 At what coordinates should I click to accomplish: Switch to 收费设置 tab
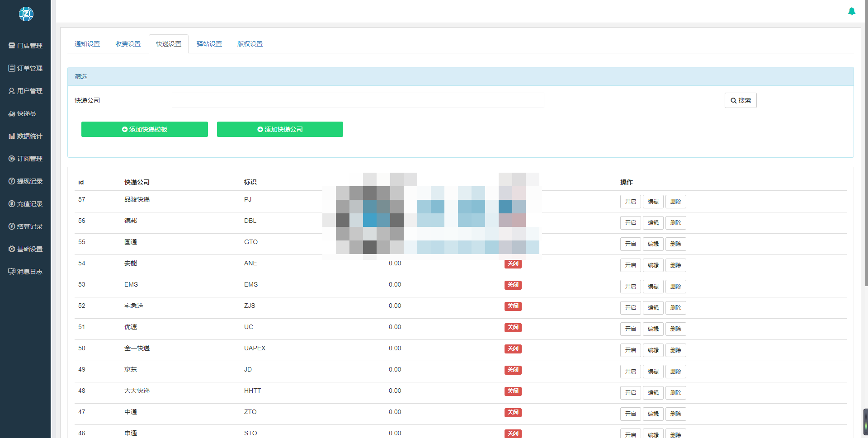(x=128, y=44)
